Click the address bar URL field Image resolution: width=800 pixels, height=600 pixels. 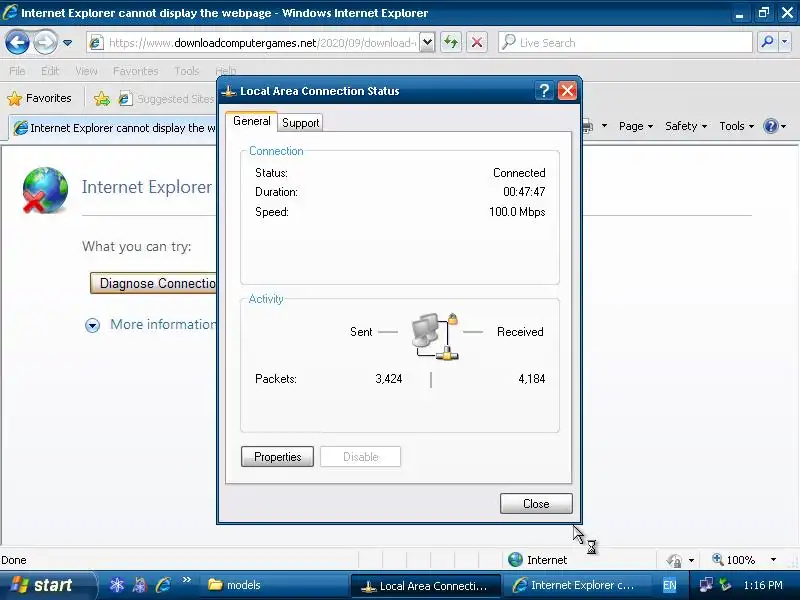pos(261,43)
